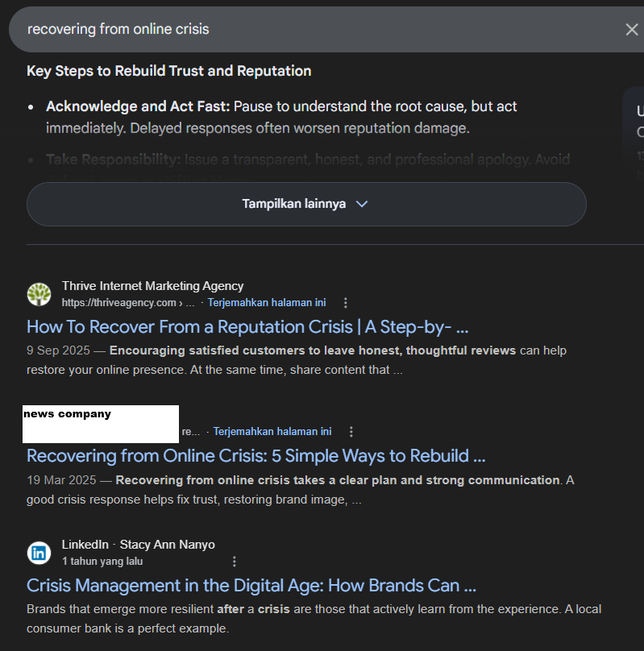Translate the news company result page

[x=272, y=432]
